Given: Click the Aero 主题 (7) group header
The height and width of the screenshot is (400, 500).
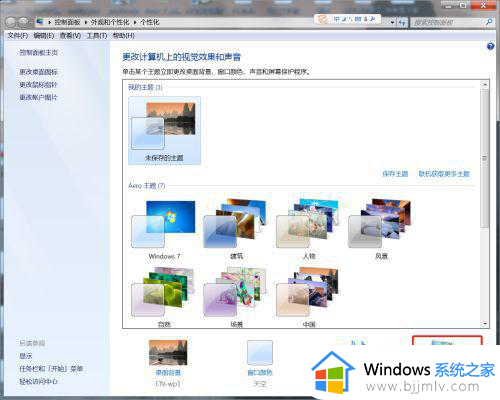Looking at the screenshot, I should coord(147,185).
